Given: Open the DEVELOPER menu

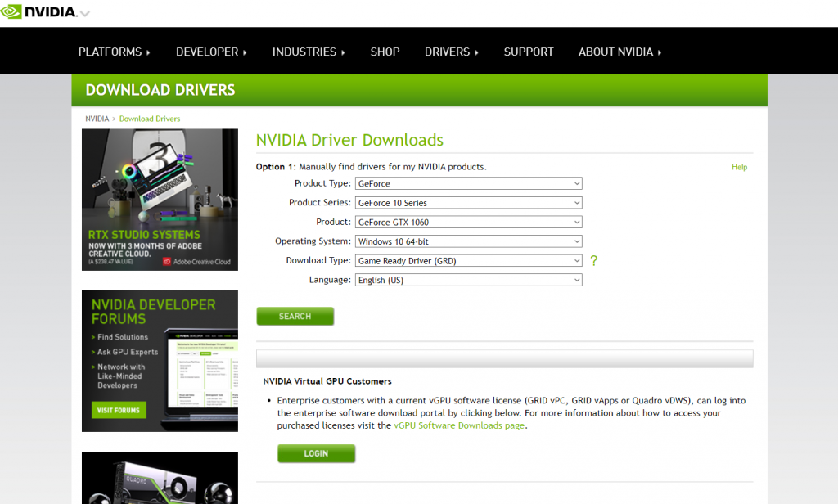Looking at the screenshot, I should click(x=211, y=52).
